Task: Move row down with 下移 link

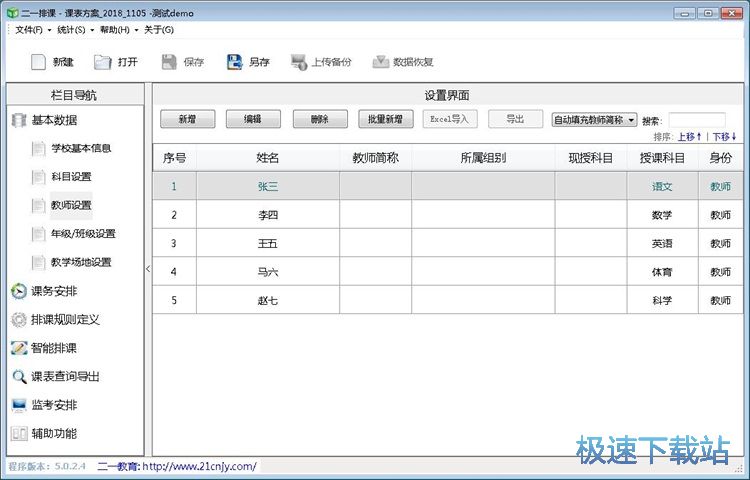Action: [725, 137]
